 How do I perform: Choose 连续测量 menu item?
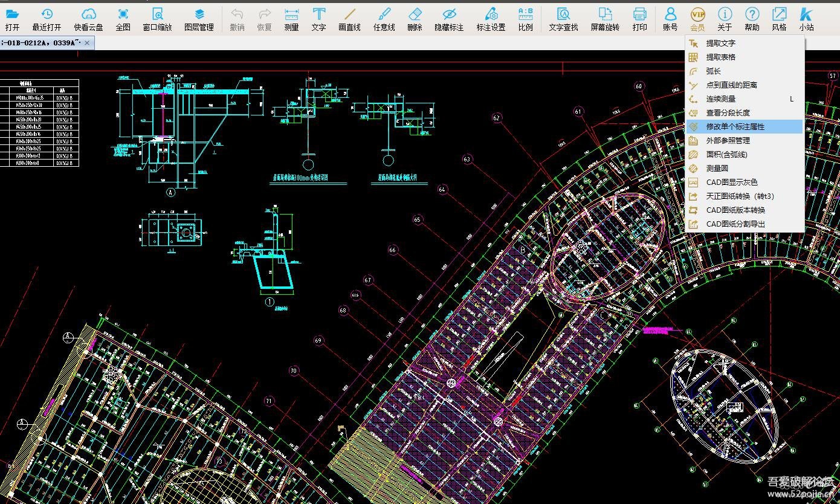click(x=745, y=99)
